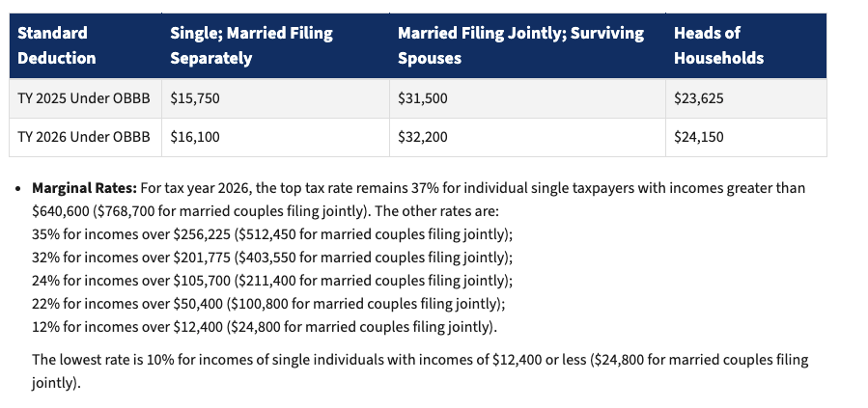Image resolution: width=868 pixels, height=408 pixels.
Task: Select the 24% rate line over $105,700
Action: pos(271,281)
